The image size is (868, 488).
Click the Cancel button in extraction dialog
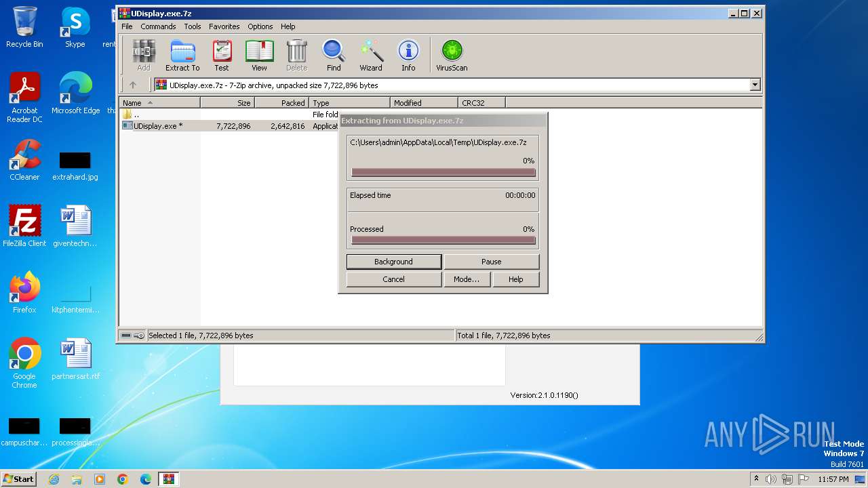[x=393, y=279]
